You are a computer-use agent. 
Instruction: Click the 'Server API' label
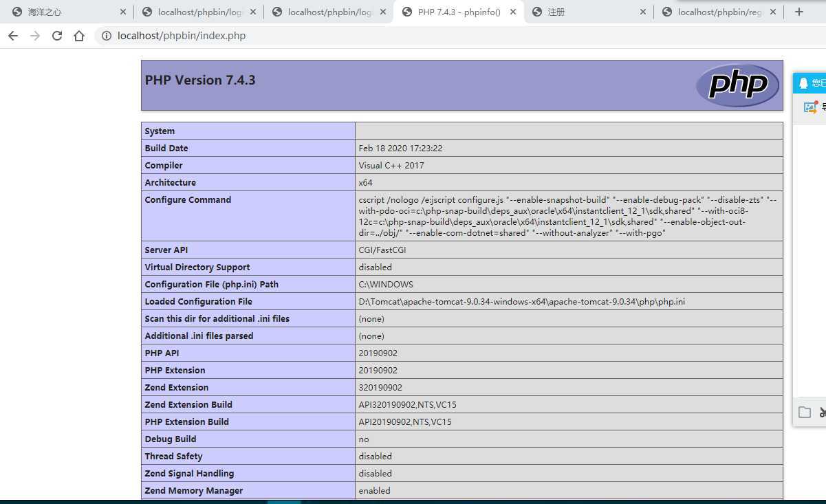pos(166,250)
